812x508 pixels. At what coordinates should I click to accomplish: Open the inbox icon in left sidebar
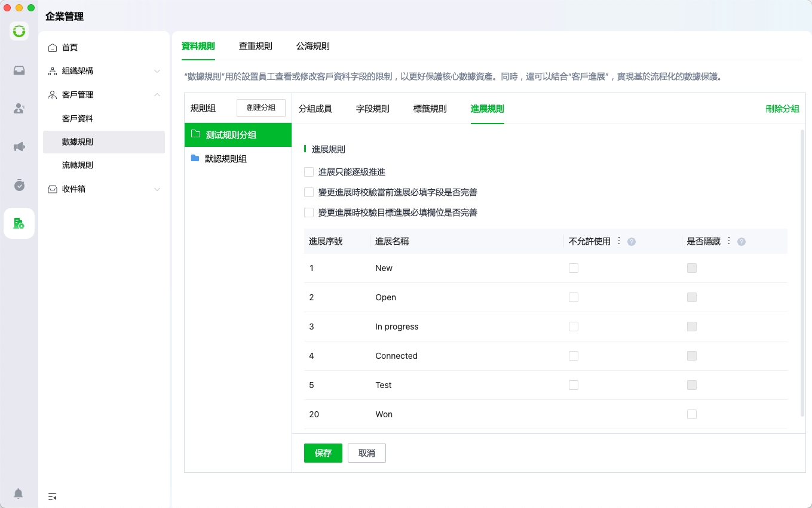(x=19, y=70)
